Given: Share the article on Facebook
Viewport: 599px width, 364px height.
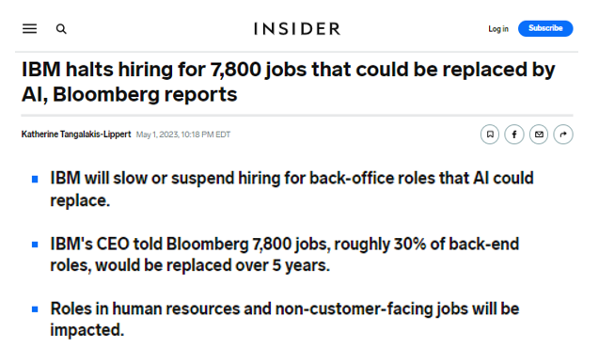Looking at the screenshot, I should click(x=514, y=135).
